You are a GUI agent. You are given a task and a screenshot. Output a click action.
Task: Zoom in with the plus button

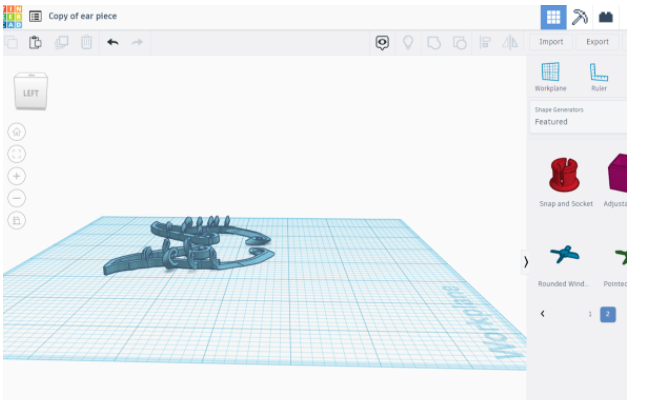[x=17, y=176]
